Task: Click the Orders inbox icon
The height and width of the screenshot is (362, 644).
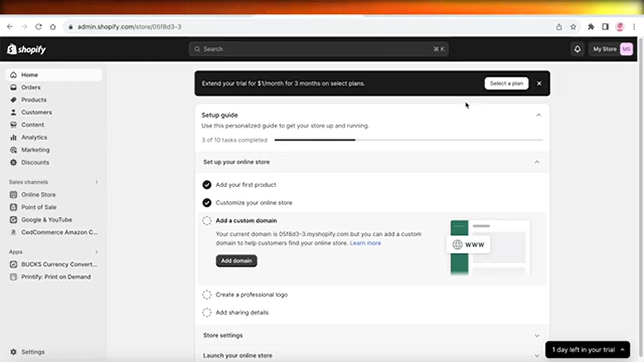Action: coord(13,87)
